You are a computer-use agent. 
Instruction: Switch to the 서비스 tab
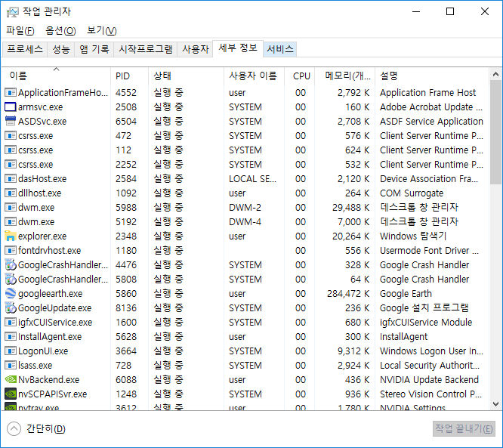(279, 49)
